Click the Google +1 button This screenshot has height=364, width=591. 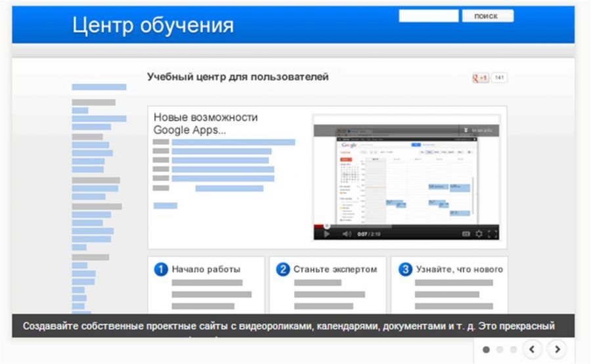(480, 78)
